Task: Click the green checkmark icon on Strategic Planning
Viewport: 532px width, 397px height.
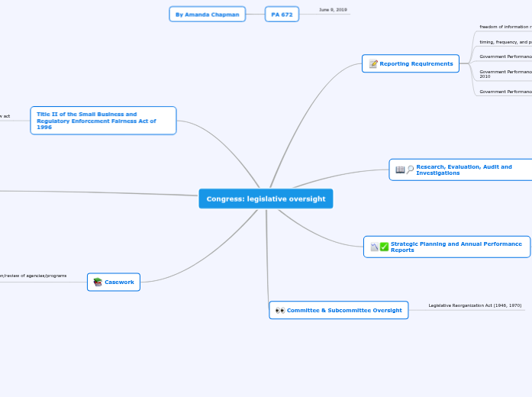Action: tap(384, 247)
